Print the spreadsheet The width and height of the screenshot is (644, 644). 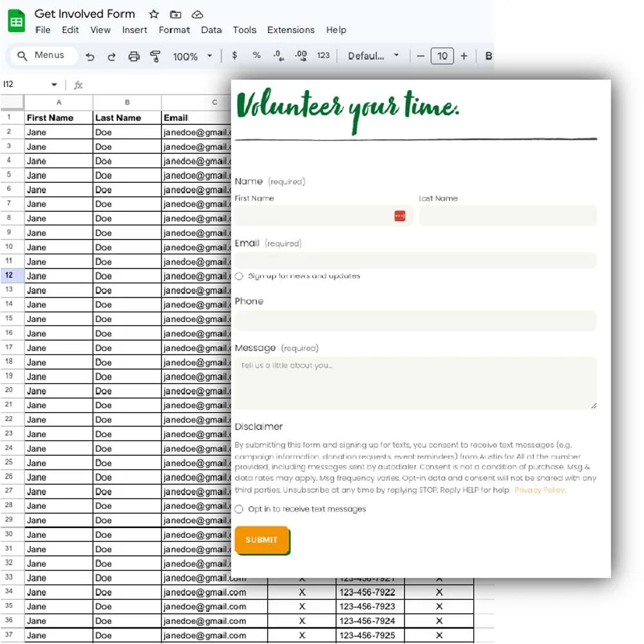(x=134, y=56)
